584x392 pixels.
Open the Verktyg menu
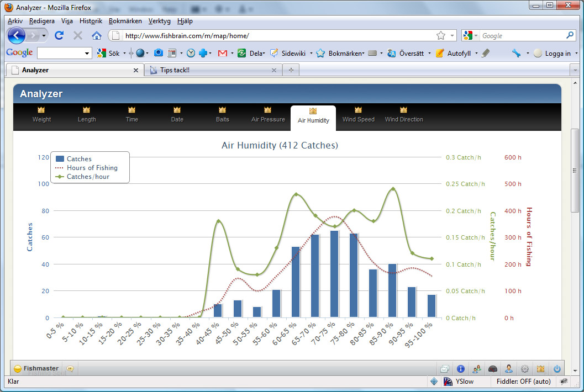click(159, 21)
